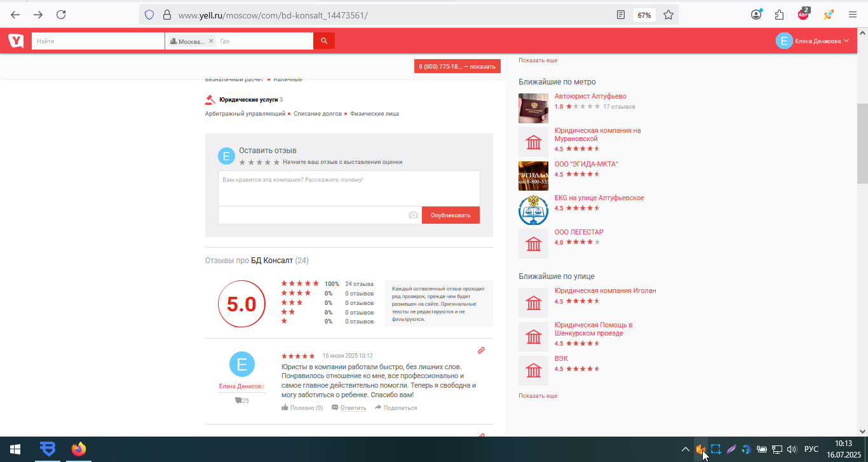Open Юридическая Помощь в Шенкурском проезде
Screen dimensions: 868x462
[x=593, y=329]
